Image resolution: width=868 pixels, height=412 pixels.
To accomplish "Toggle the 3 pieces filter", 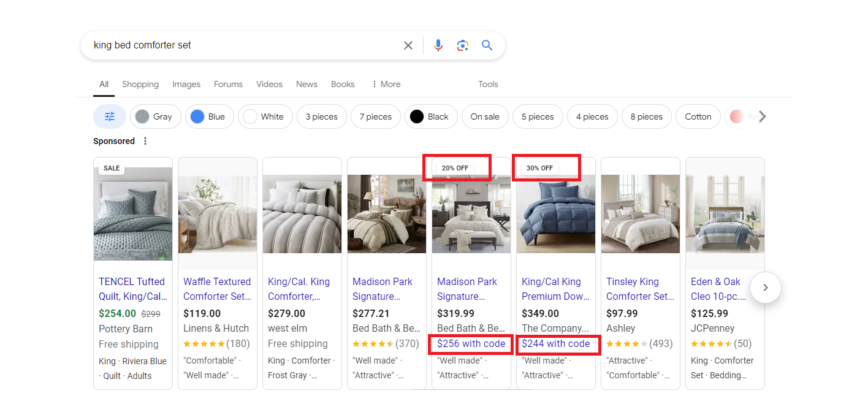I will click(321, 116).
